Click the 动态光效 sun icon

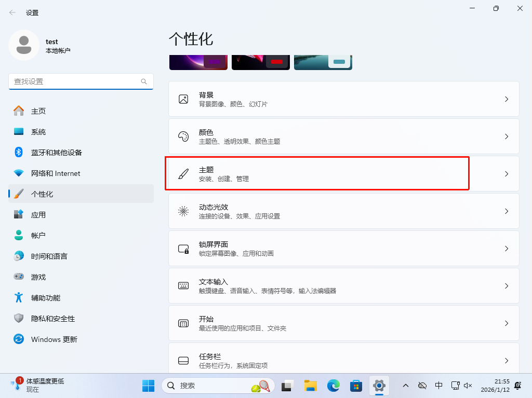click(183, 211)
